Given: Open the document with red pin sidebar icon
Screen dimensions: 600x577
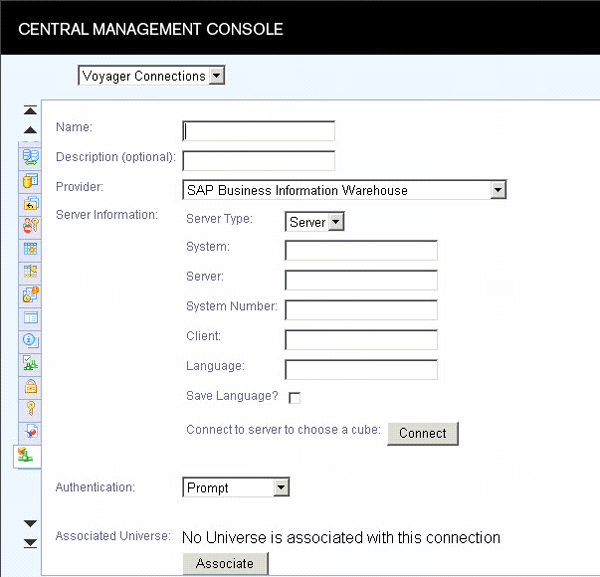Looking at the screenshot, I should click(x=30, y=432).
